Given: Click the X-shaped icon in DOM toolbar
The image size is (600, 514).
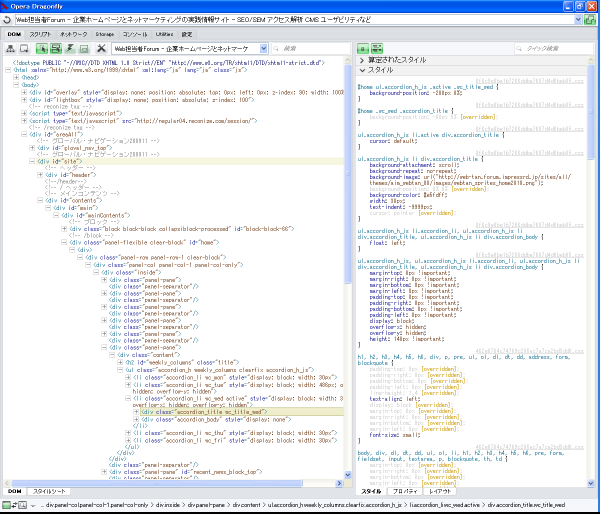Looking at the screenshot, I should [x=101, y=48].
